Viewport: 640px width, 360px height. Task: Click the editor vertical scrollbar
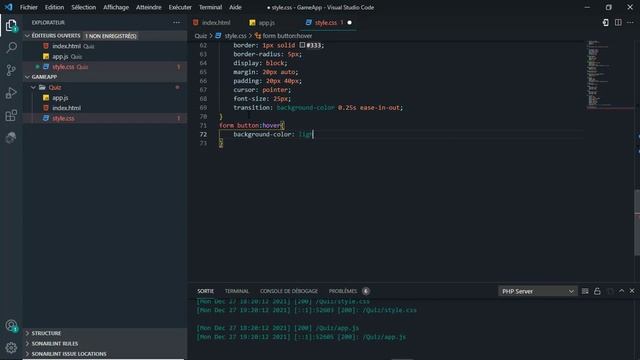pyautogui.click(x=637, y=222)
